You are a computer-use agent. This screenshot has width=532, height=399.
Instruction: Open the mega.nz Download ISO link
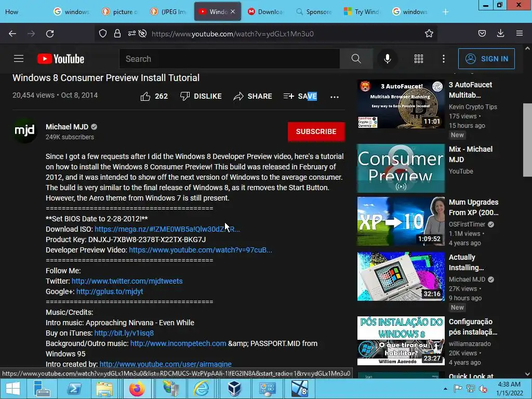[167, 229]
